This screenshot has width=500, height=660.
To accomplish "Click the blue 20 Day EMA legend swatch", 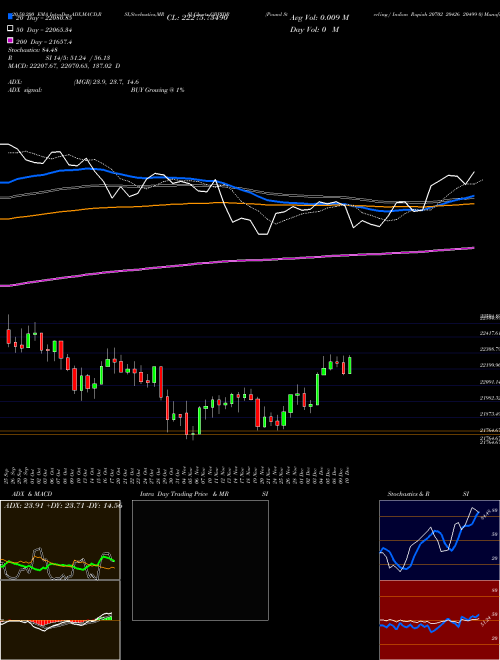I will [10, 16].
